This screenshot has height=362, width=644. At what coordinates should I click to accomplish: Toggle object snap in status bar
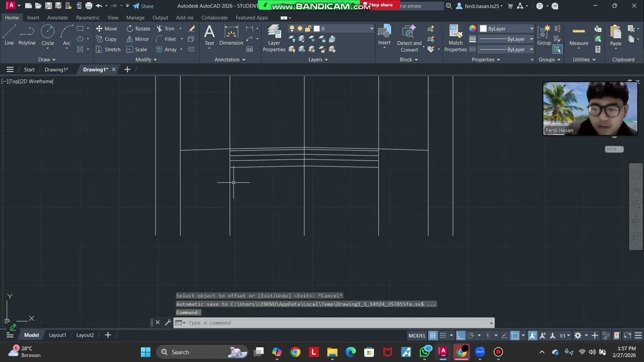(x=514, y=335)
